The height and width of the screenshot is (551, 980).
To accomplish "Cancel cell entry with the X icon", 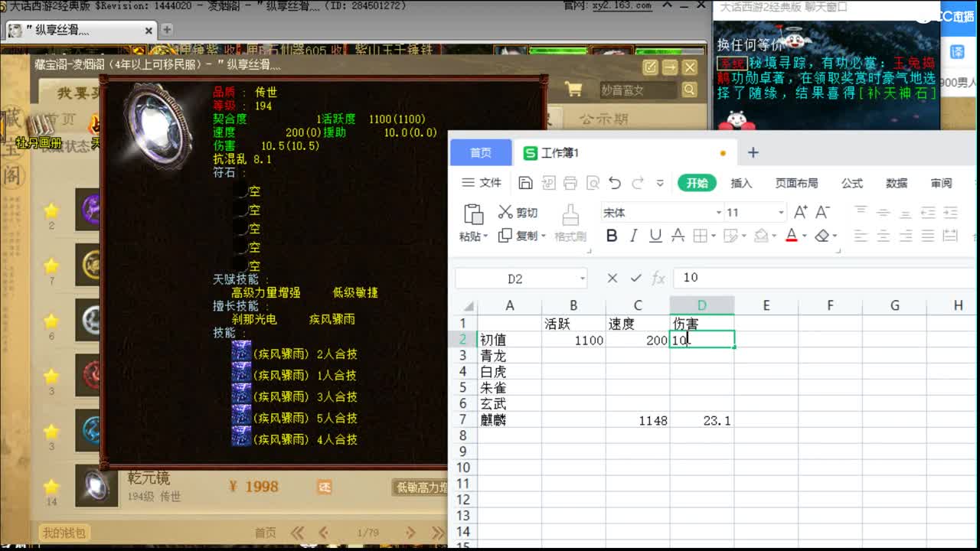I will (612, 278).
